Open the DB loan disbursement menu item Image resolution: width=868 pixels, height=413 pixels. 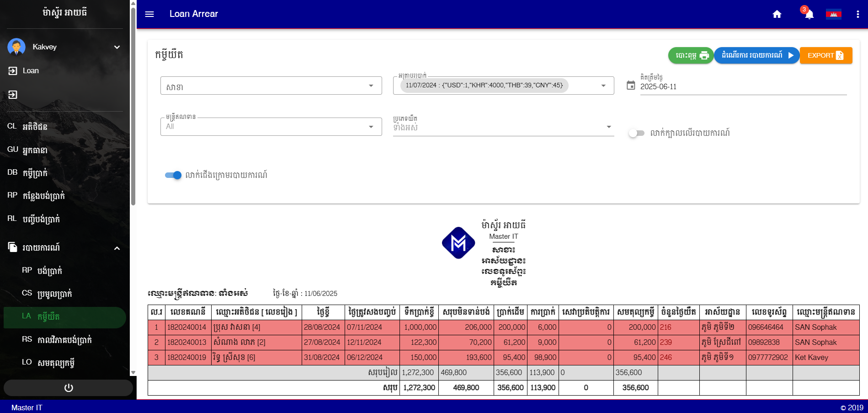pos(65,173)
